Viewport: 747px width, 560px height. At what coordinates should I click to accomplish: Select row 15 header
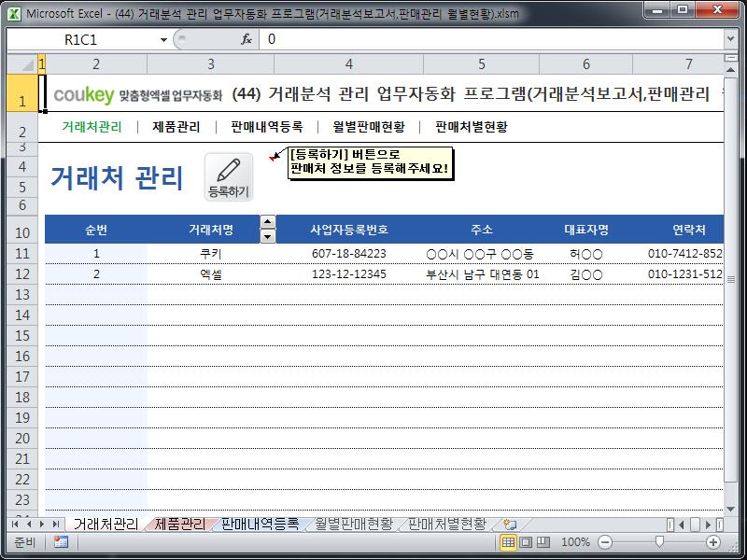[x=21, y=336]
